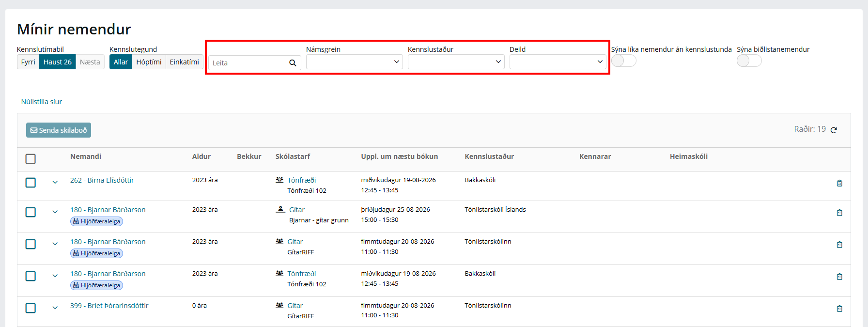
Task: Tick the checkbox for Bjarnar's GítarRIFF row
Action: pos(31,244)
